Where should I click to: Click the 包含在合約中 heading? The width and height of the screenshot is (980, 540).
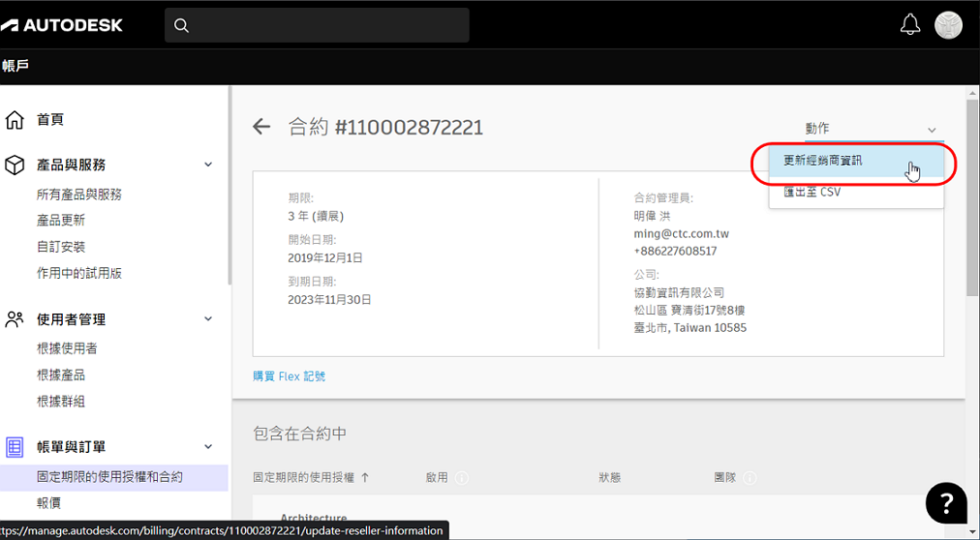point(299,434)
